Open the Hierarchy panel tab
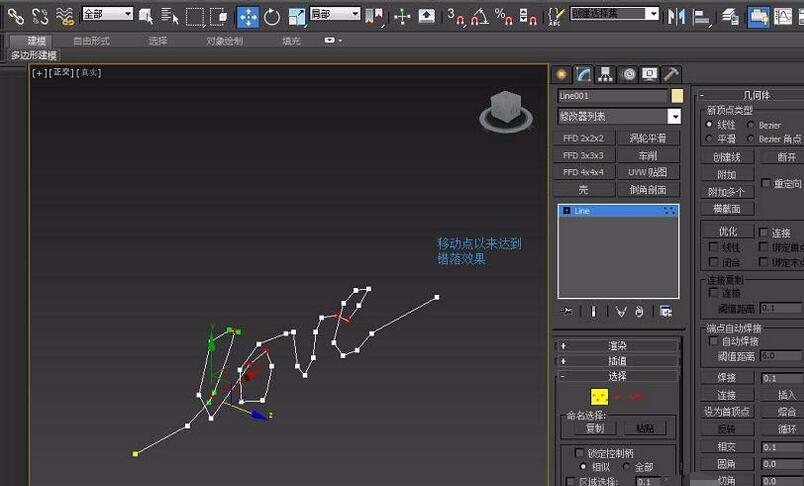This screenshot has width=804, height=486. pos(606,74)
